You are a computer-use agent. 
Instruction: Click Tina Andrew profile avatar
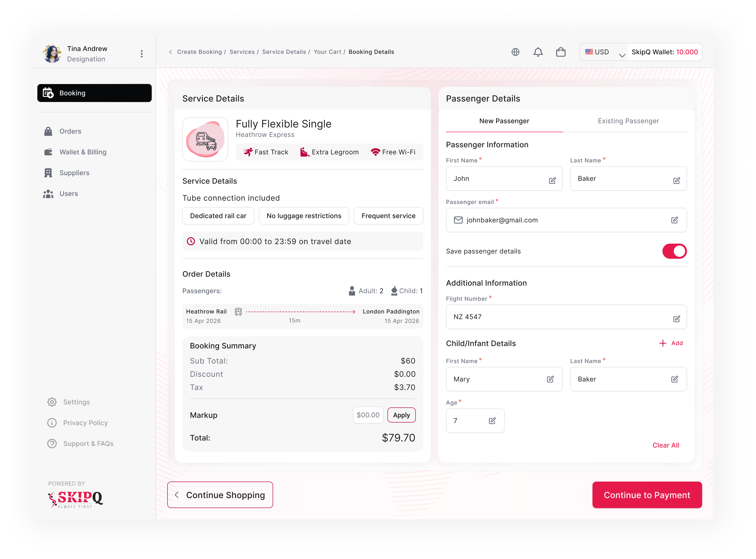[52, 53]
